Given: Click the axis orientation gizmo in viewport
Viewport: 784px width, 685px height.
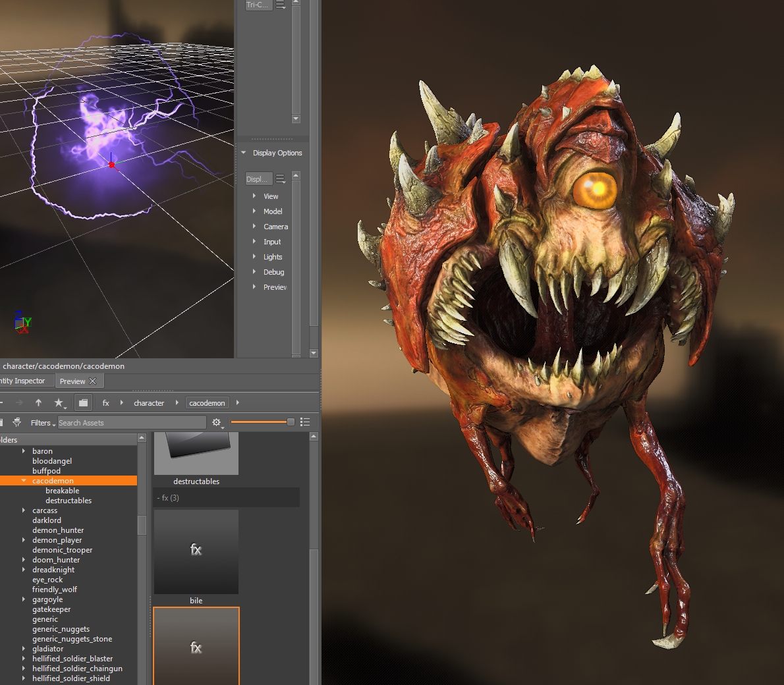Looking at the screenshot, I should (22, 322).
